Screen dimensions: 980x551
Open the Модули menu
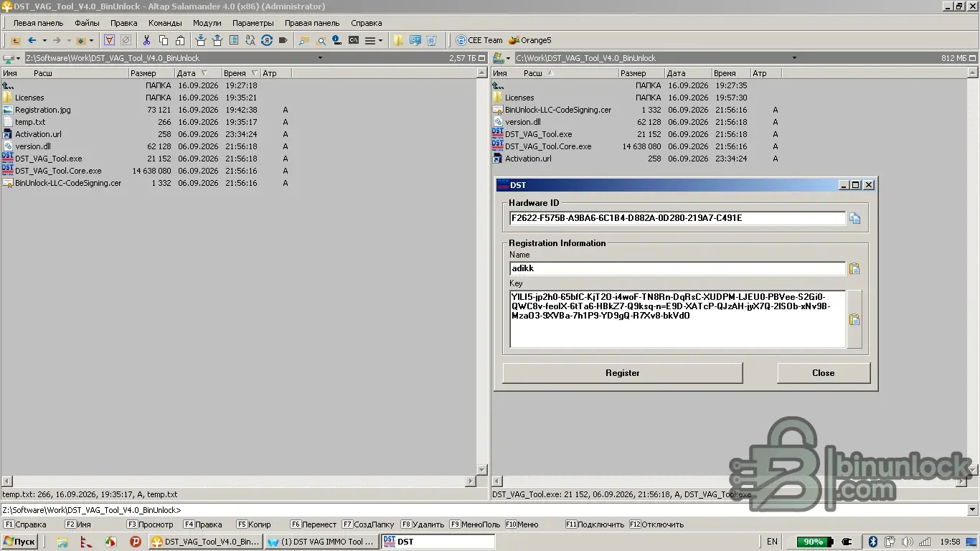[207, 23]
